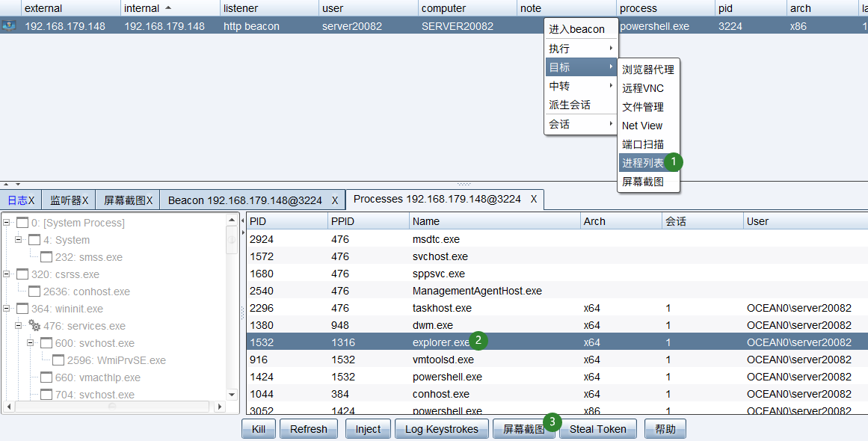Collapse the 0: [System Process] tree node
Screen dimensions: 868x441
pos(7,223)
